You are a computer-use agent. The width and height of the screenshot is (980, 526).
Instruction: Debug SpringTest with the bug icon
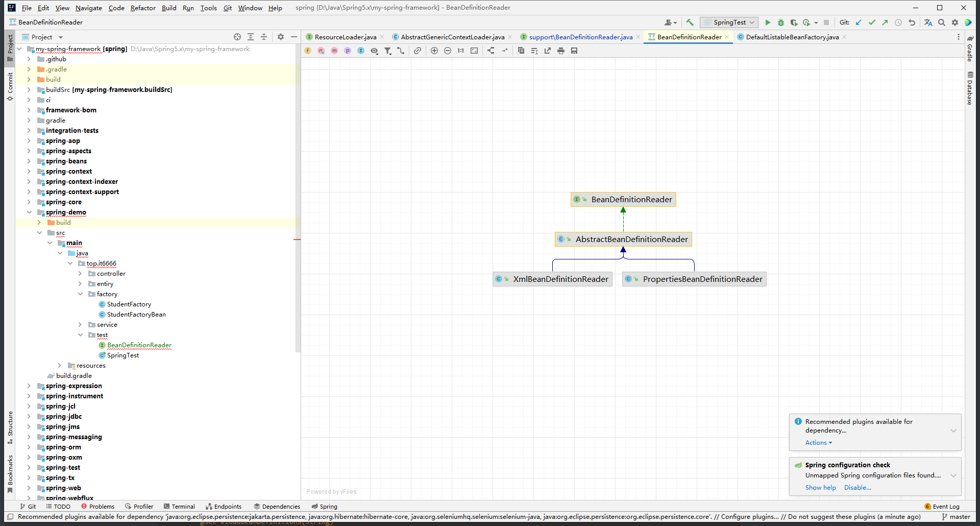click(x=781, y=22)
